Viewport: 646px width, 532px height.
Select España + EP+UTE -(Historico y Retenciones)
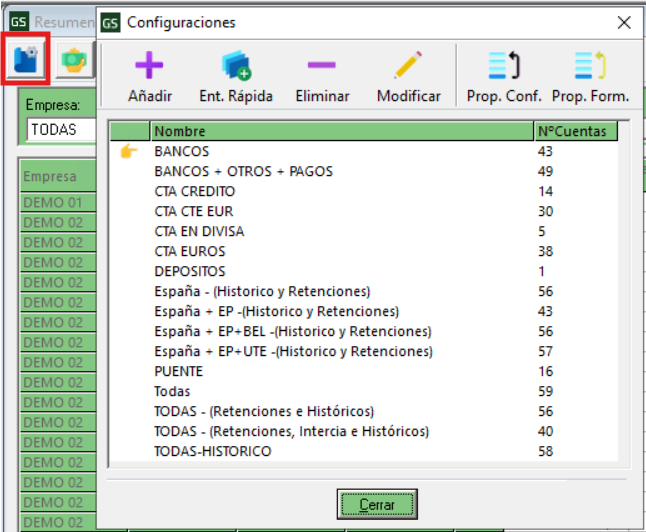[364, 351]
